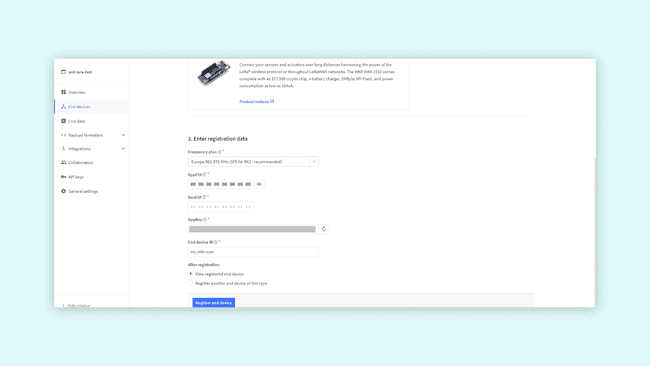The width and height of the screenshot is (650, 366).
Task: Click the General settings gear icon
Action: coord(63,191)
